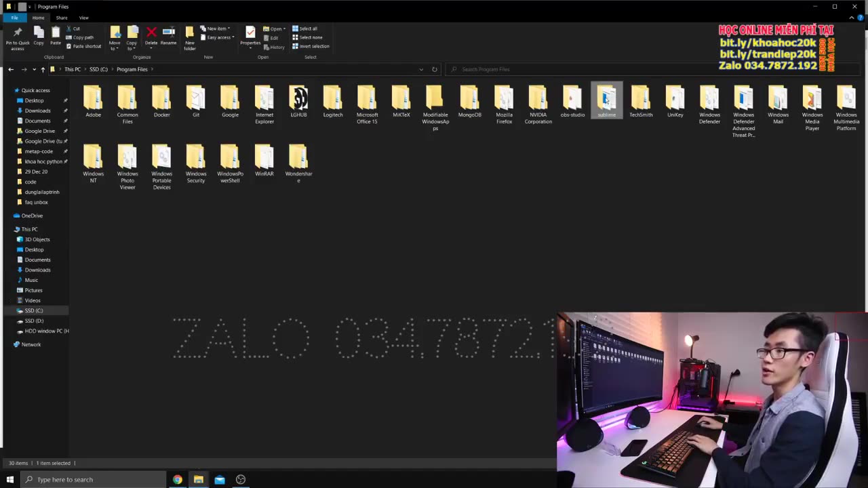Switch to the Share ribbon tab
The image size is (868, 488).
coord(62,18)
